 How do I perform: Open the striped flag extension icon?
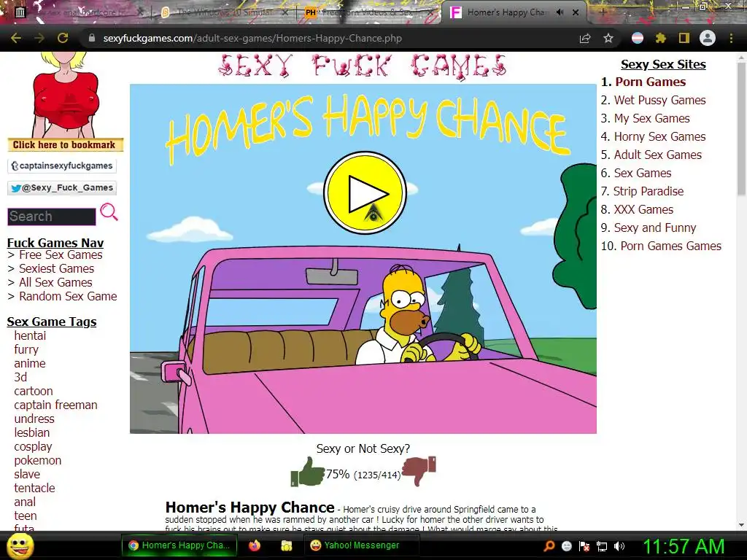tap(638, 38)
